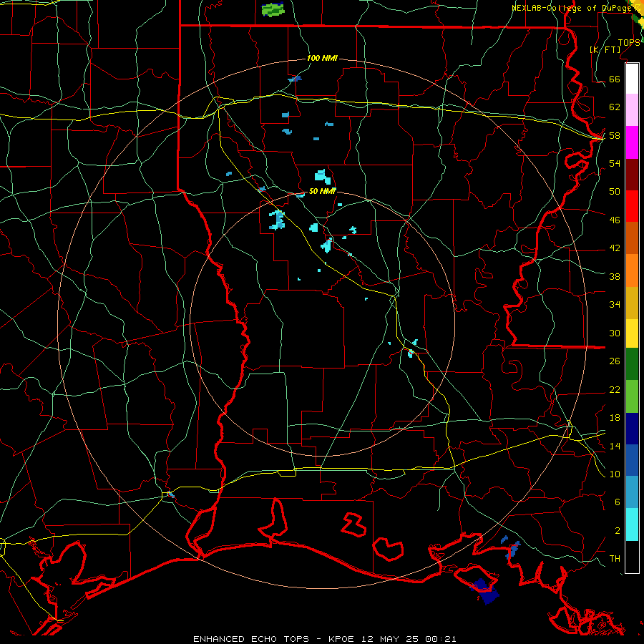
Task: Click the legend value 62
Action: point(615,107)
